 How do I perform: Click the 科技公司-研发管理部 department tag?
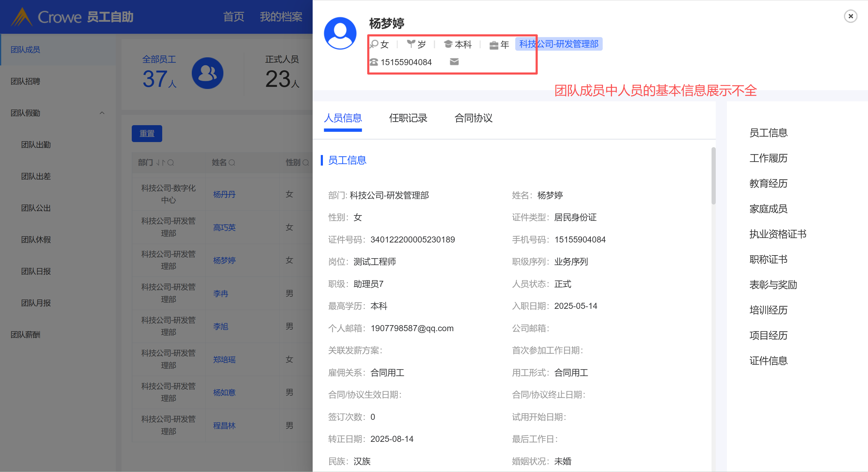[x=558, y=44]
